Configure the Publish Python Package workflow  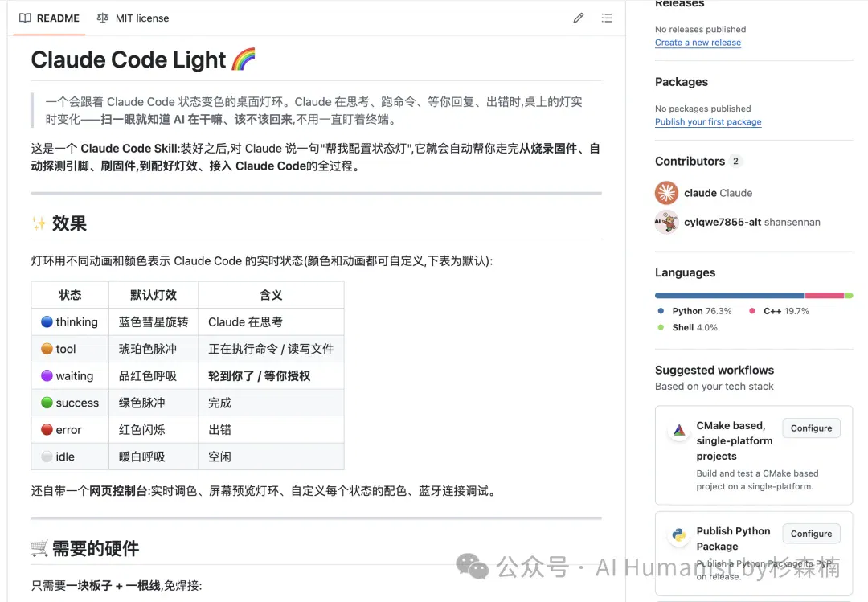point(811,534)
